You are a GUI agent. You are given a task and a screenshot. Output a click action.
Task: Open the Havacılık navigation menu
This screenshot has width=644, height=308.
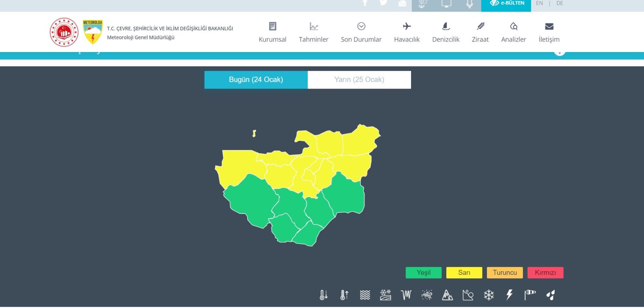coord(407,33)
